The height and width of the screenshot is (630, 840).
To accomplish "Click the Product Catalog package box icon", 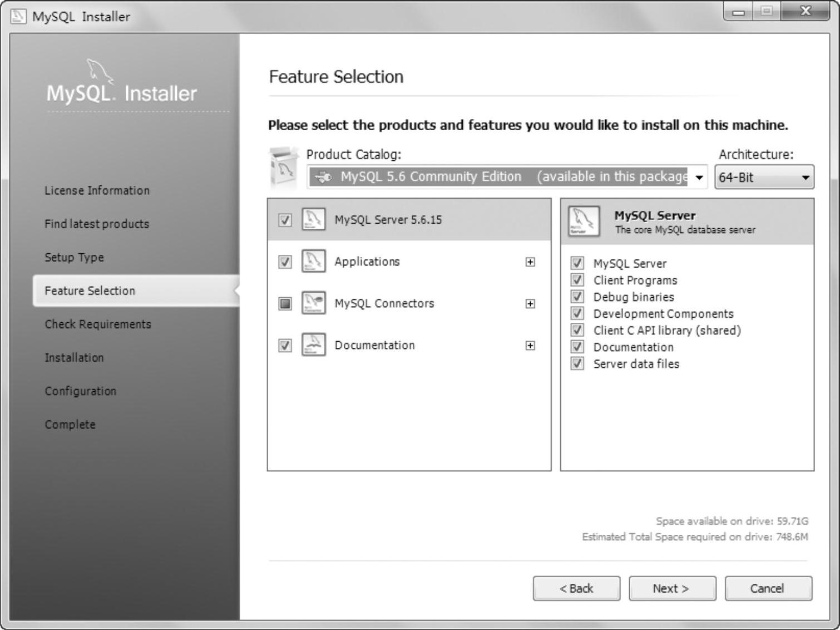I will click(x=284, y=168).
